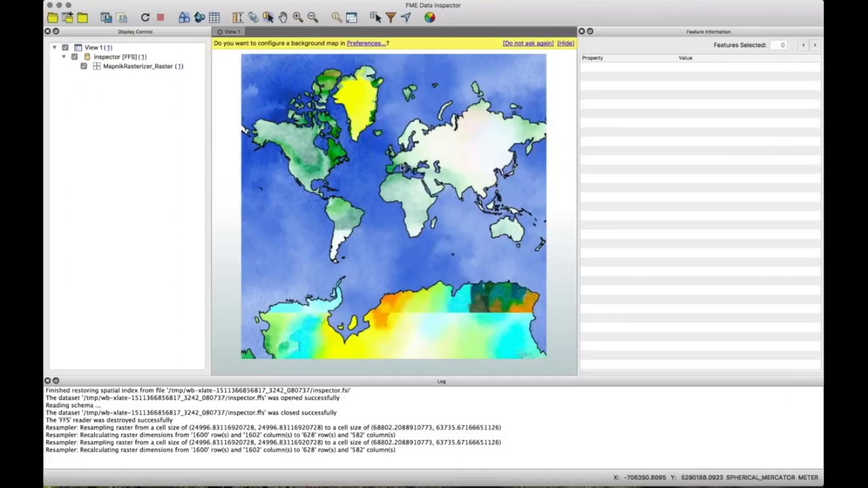Close the Log panel
868x488 pixels.
tap(47, 381)
